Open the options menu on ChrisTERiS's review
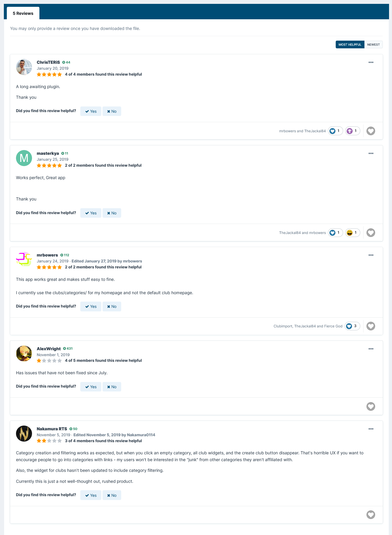 coord(371,62)
